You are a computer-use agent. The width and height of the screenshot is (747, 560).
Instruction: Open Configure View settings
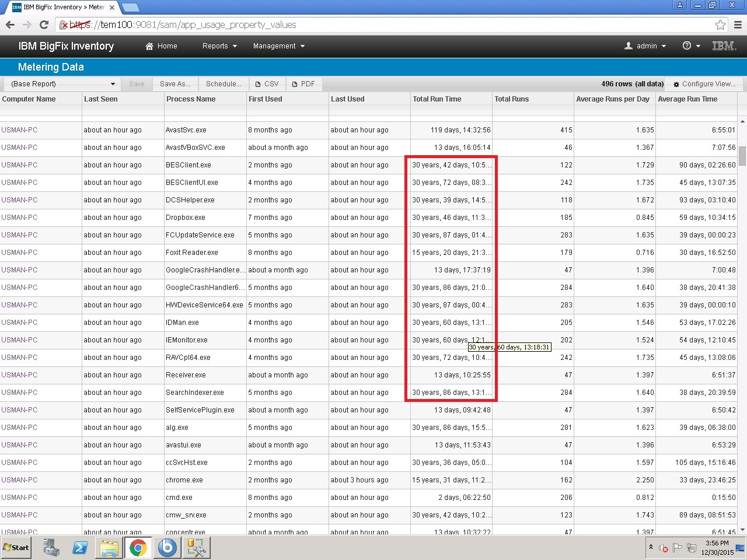point(704,84)
